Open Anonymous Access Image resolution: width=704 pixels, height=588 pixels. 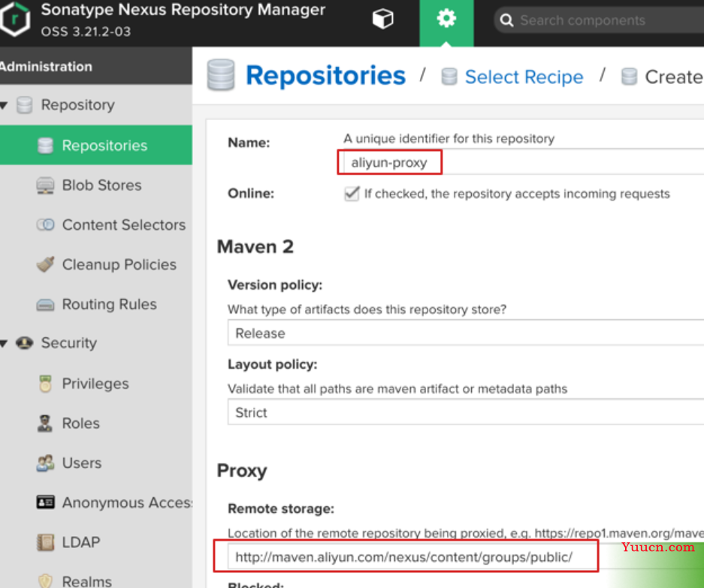coord(127,502)
